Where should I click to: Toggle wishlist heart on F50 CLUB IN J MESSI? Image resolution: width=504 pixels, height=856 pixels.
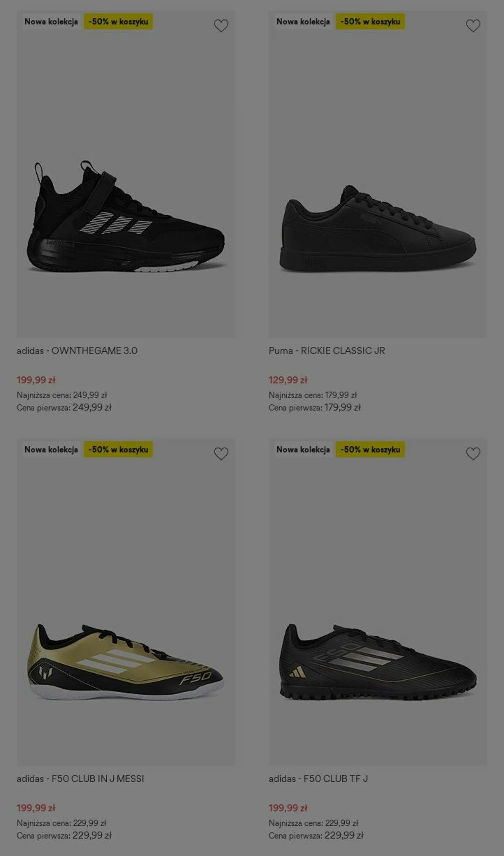point(221,454)
